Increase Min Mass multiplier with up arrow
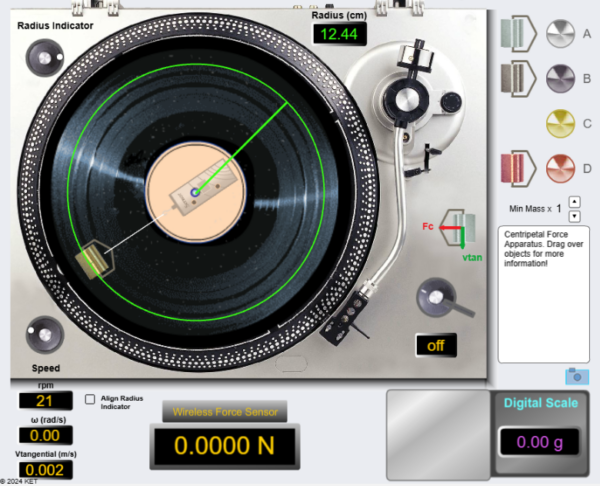Image resolution: width=600 pixels, height=486 pixels. pyautogui.click(x=575, y=202)
